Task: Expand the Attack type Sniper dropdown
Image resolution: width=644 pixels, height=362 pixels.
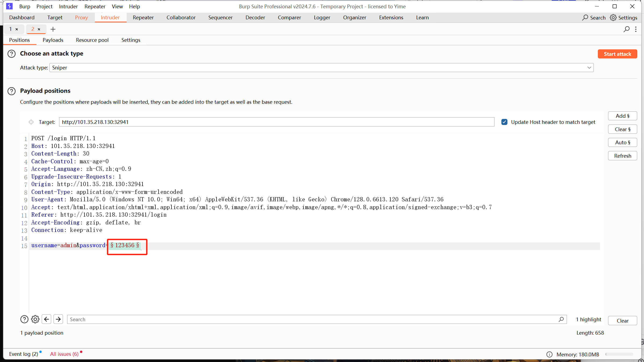Action: 589,68
